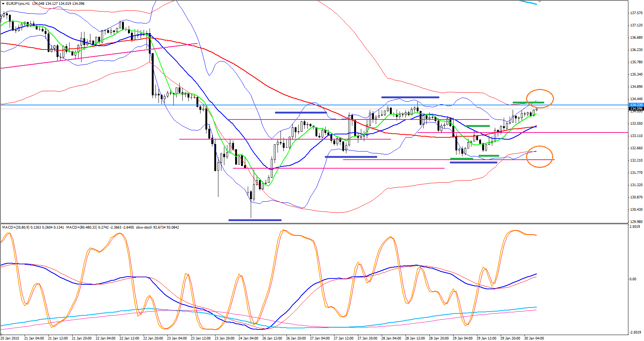The image size is (644, 341).
Task: Click the 30 Jan 04:00 time axis label
Action: click(534, 338)
